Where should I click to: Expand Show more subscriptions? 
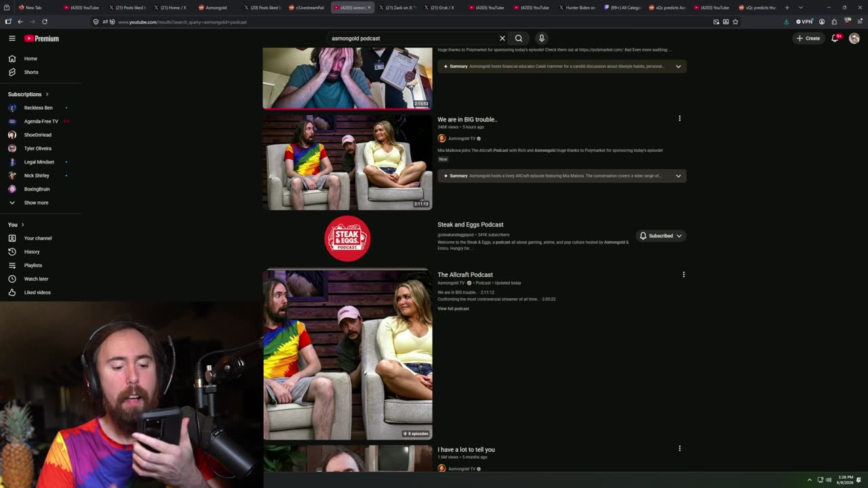point(28,203)
